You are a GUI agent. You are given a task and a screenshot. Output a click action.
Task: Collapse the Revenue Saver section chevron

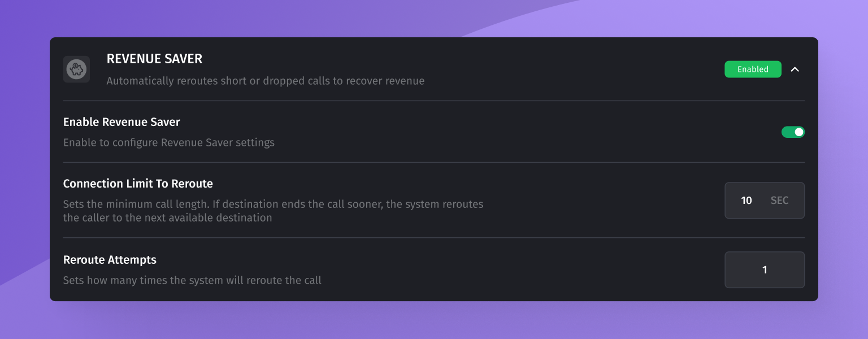795,69
